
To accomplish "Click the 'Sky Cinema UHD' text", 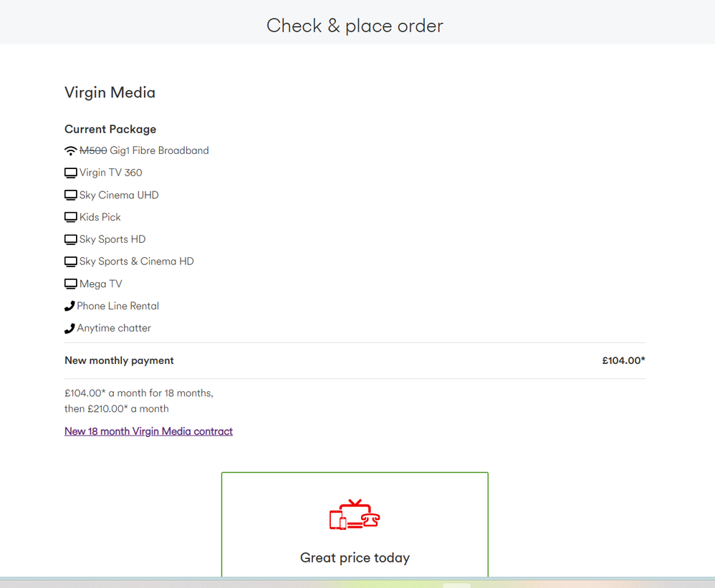I will (119, 195).
